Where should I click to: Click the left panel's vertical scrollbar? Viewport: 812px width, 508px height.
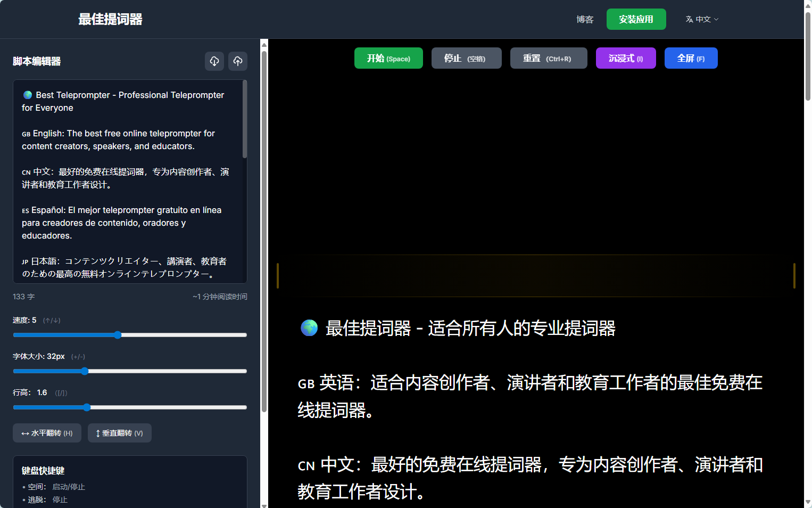click(x=264, y=231)
